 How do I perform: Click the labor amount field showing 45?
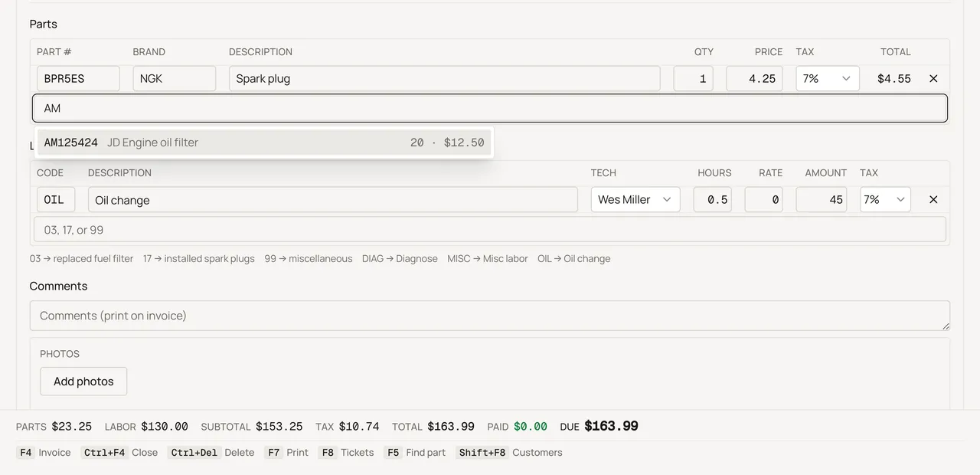822,199
